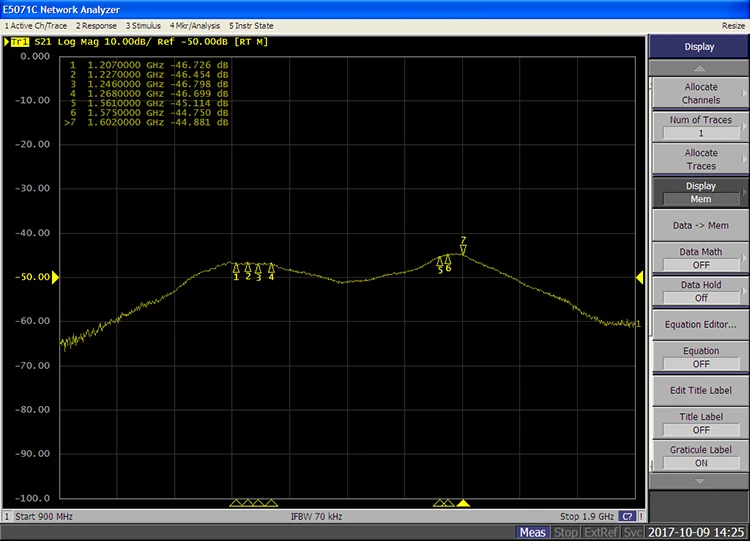750x541 pixels.
Task: Toggle the Title Label OFF softkey
Action: (x=700, y=423)
